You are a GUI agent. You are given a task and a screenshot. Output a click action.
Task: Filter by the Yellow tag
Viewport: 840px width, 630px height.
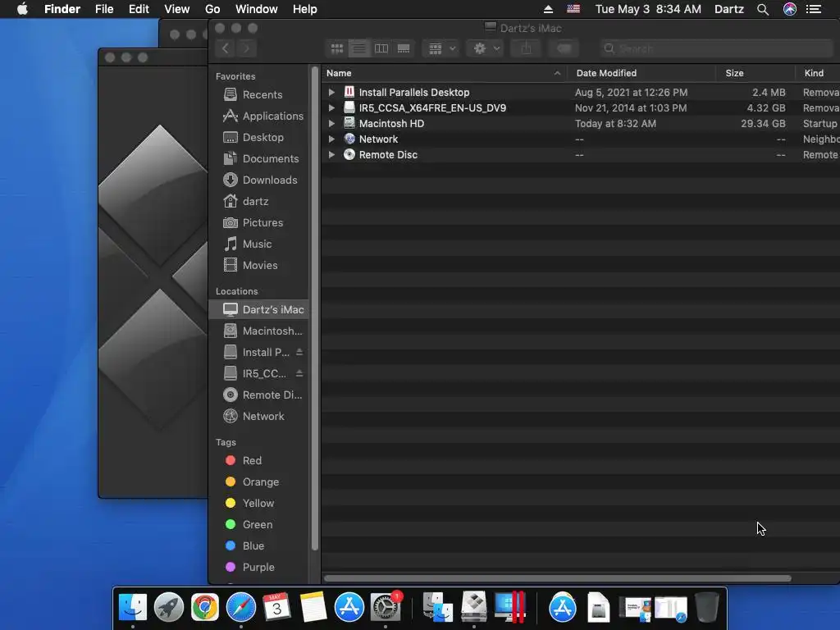(x=258, y=503)
